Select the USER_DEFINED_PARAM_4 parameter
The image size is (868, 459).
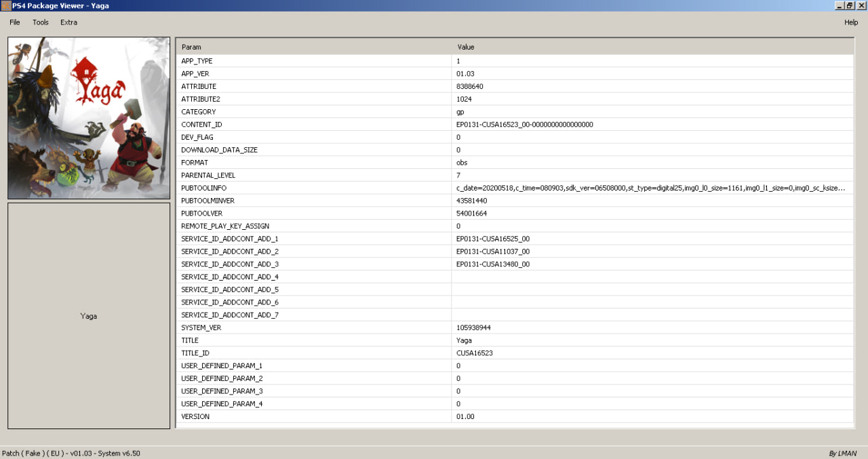coord(222,403)
